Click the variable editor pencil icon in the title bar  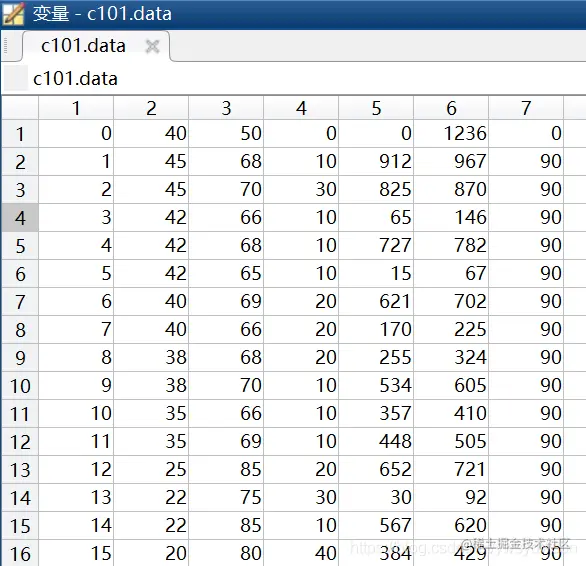[x=13, y=14]
